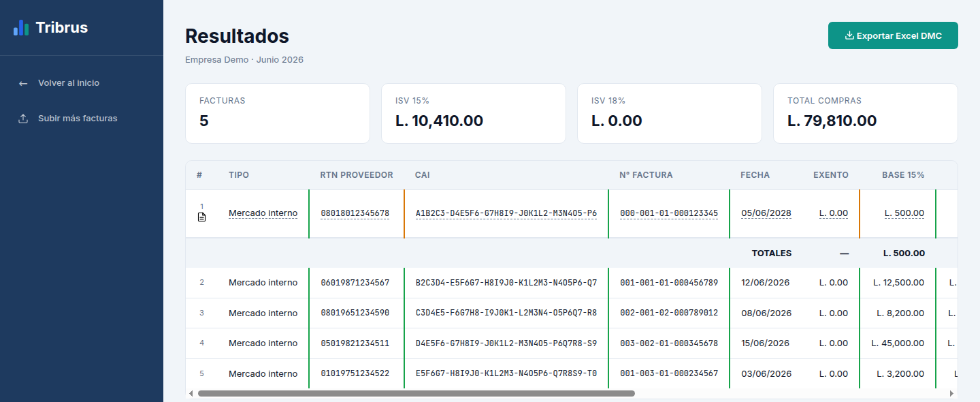Click the FECHA column header
The image size is (980, 402).
click(755, 175)
